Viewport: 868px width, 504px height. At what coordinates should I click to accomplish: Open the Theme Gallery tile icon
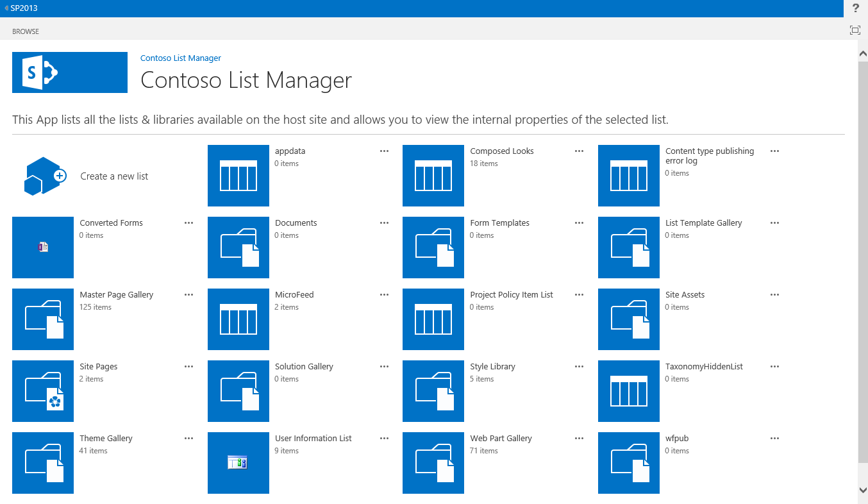(x=43, y=463)
